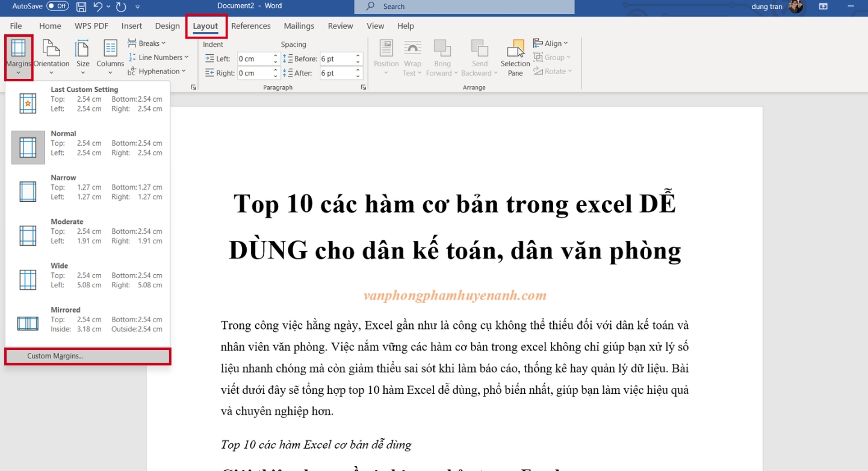The image size is (868, 471).
Task: Click the Spacing Before value field
Action: (x=336, y=58)
